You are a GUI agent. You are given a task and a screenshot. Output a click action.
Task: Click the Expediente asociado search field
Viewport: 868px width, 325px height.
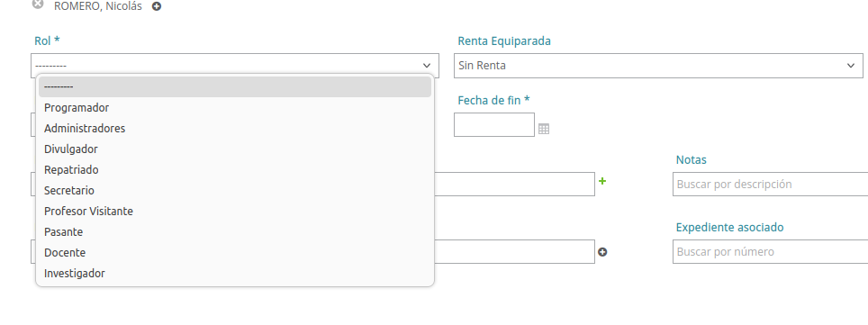(770, 252)
